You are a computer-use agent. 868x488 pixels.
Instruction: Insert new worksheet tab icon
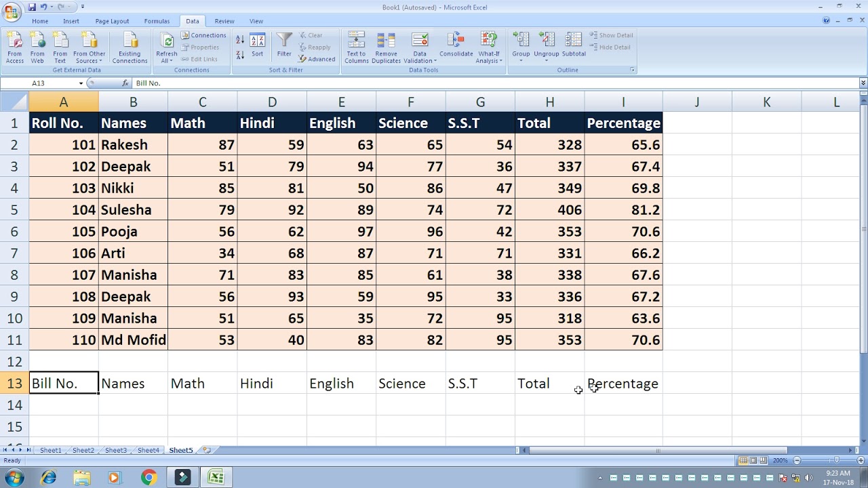pyautogui.click(x=206, y=450)
